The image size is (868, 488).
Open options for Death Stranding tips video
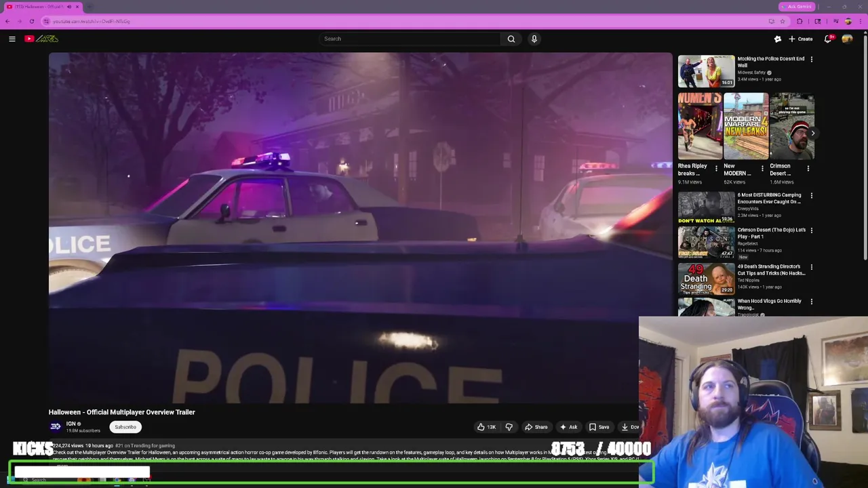[811, 266]
